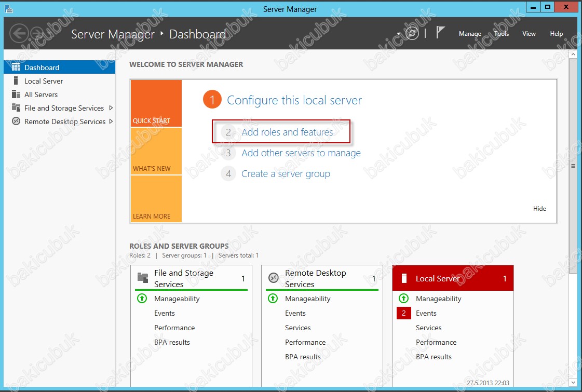Click the vertical scrollbar up arrow
Viewport: 582px width, 392px height.
click(x=573, y=54)
